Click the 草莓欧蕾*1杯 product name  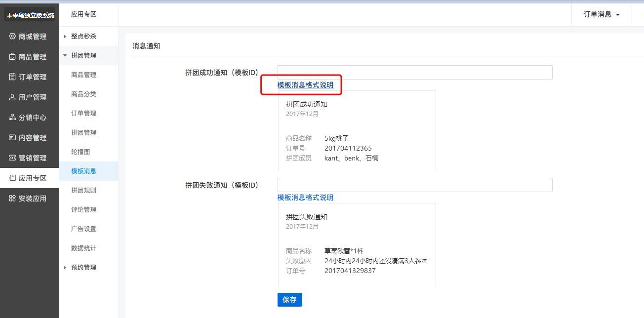(344, 251)
